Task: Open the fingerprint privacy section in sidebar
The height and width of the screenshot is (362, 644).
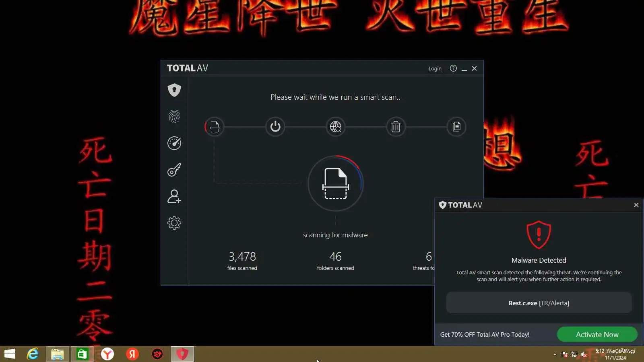Action: click(174, 117)
